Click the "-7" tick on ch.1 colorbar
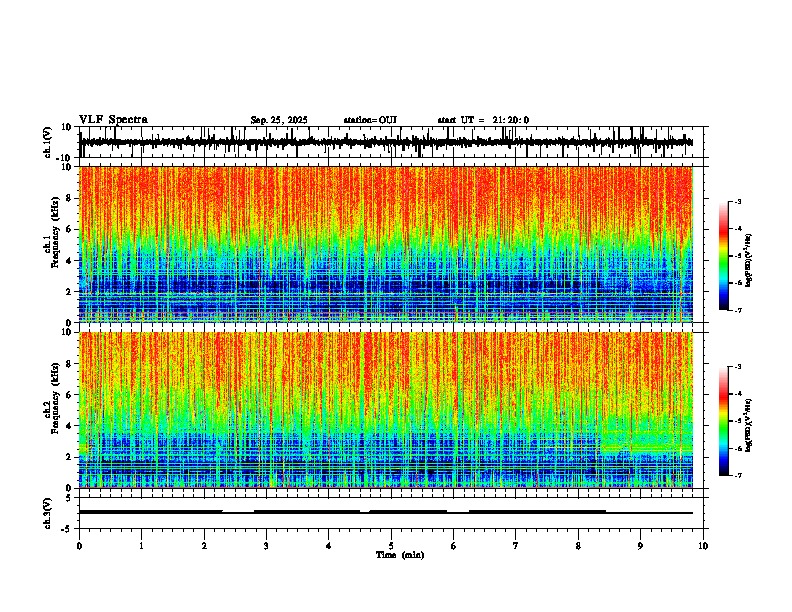 [738, 310]
